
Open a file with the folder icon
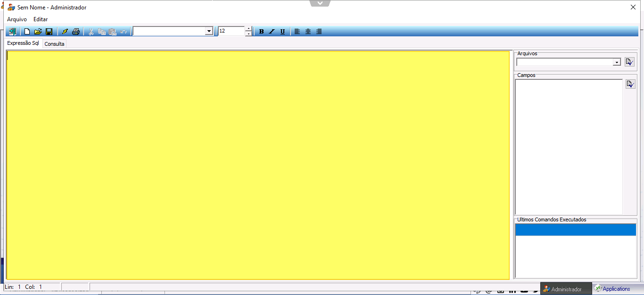[x=38, y=32]
